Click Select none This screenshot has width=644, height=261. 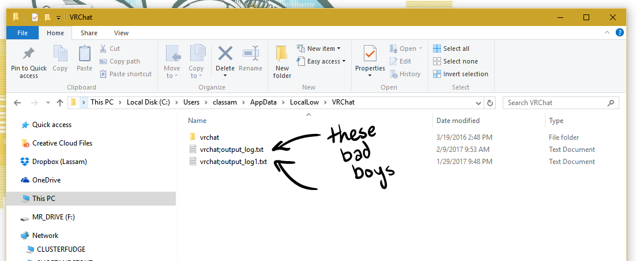455,61
